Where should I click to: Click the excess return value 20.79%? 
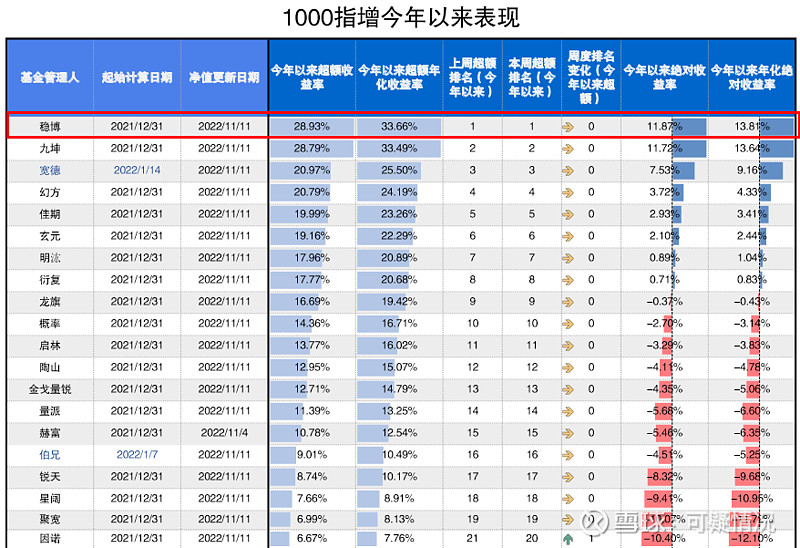(x=312, y=192)
